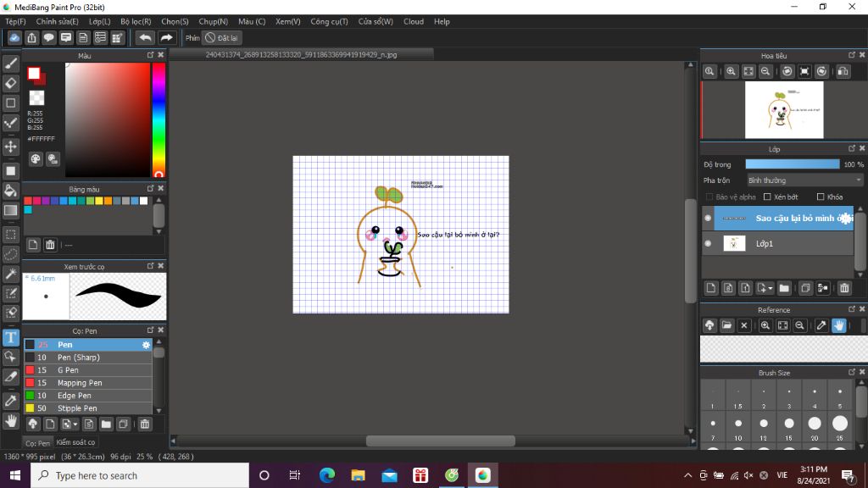
Task: Toggle the Đặt lại snap-off button
Action: (x=221, y=37)
